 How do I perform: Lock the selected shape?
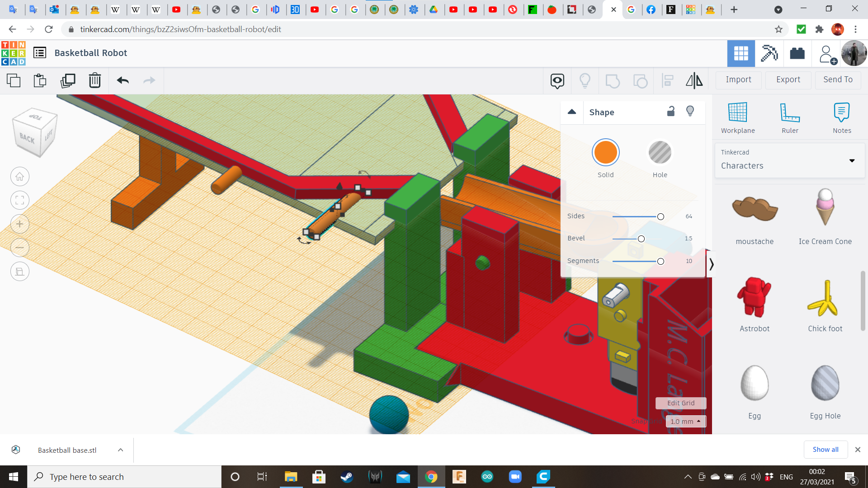pos(671,111)
